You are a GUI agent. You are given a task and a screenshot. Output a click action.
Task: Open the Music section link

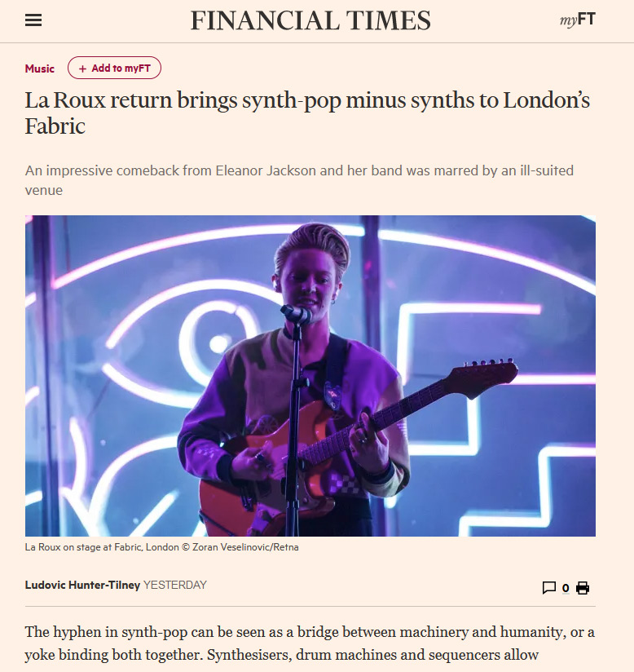point(39,69)
